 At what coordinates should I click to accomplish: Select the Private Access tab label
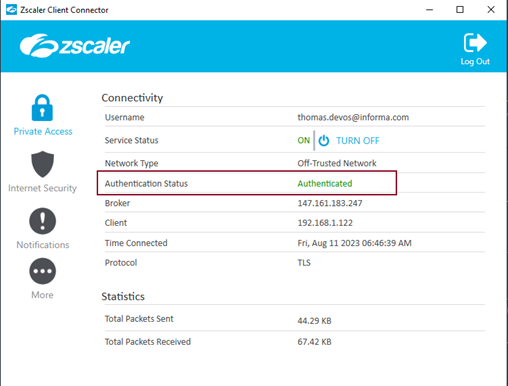(x=43, y=131)
